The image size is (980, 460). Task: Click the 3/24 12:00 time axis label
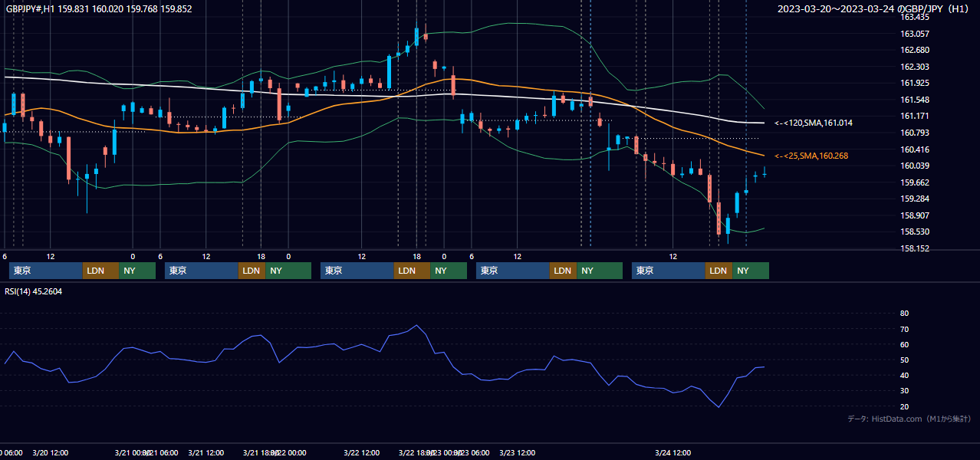(673, 452)
